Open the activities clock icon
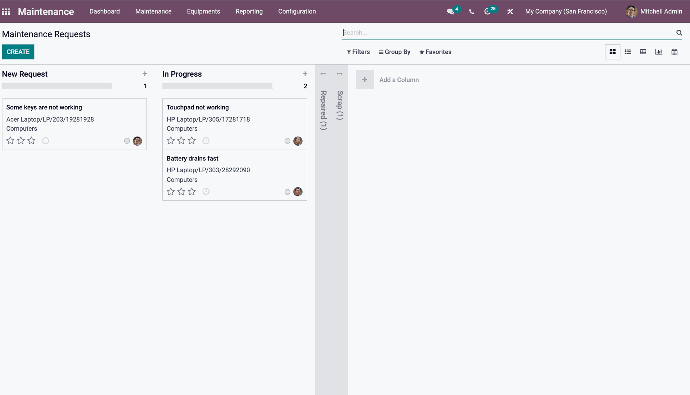 point(487,12)
